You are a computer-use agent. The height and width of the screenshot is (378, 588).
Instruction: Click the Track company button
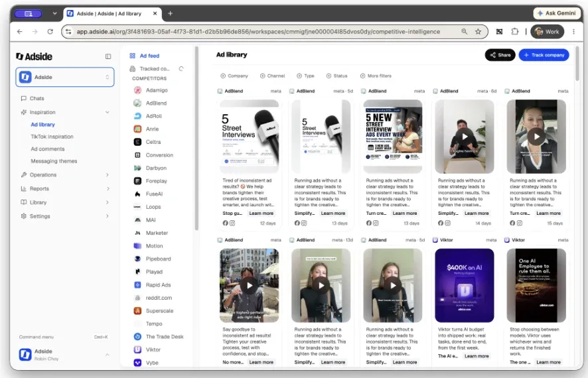click(x=544, y=55)
